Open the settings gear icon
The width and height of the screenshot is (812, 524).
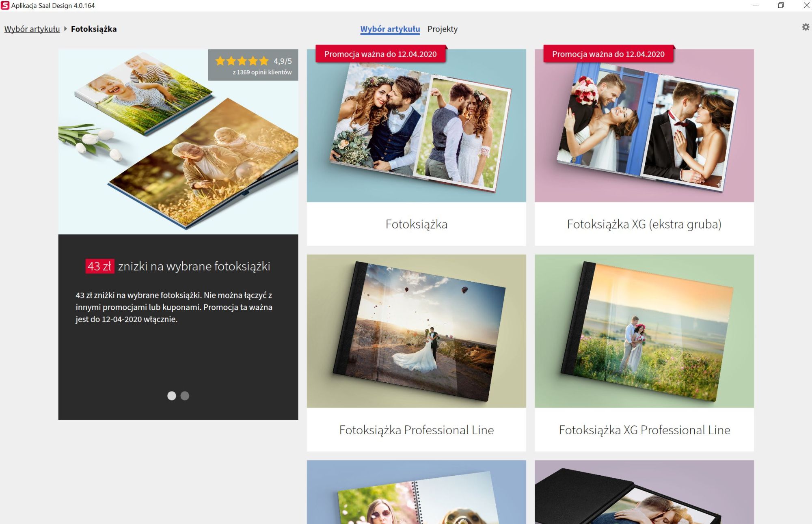coord(806,27)
